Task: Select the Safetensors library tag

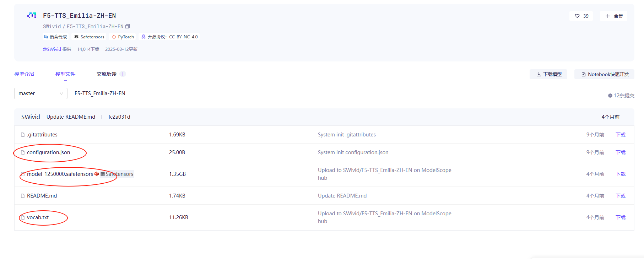Action: coord(89,37)
